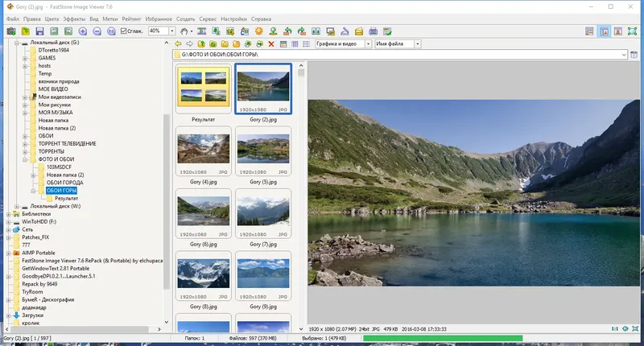Open the Настройки menu
The width and height of the screenshot is (644, 346).
[x=233, y=18]
